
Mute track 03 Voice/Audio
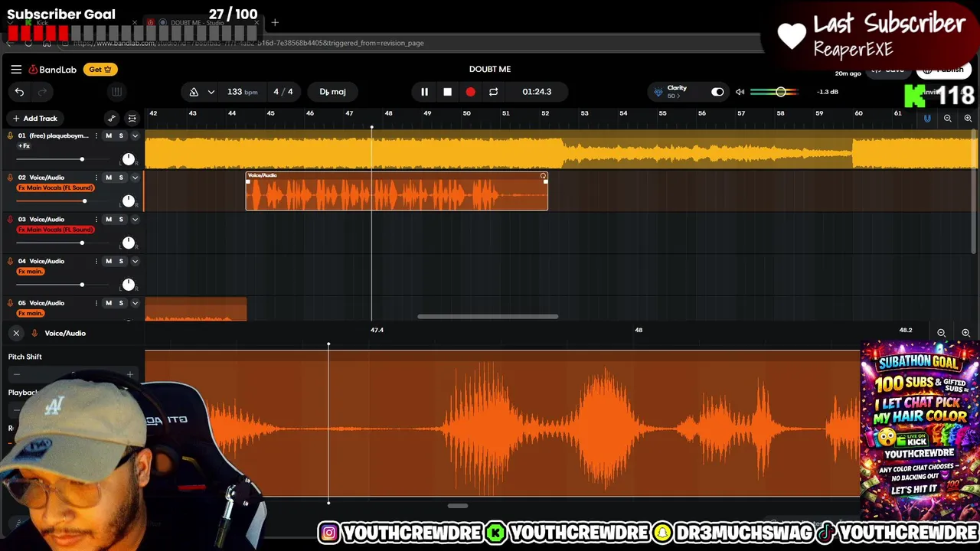[x=108, y=220]
